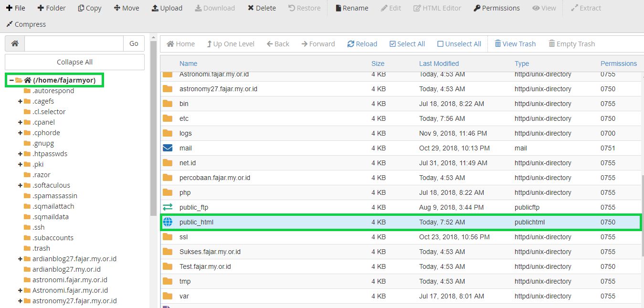
Task: Click the Collapse All button
Action: (74, 62)
